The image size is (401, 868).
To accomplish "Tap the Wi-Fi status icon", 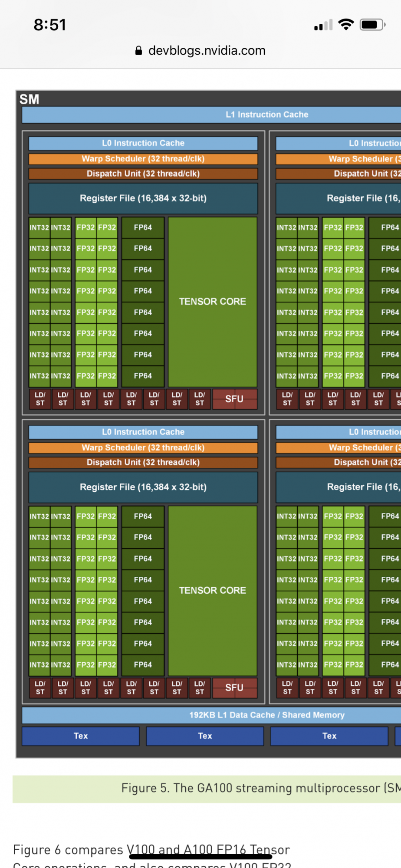I will click(x=346, y=24).
